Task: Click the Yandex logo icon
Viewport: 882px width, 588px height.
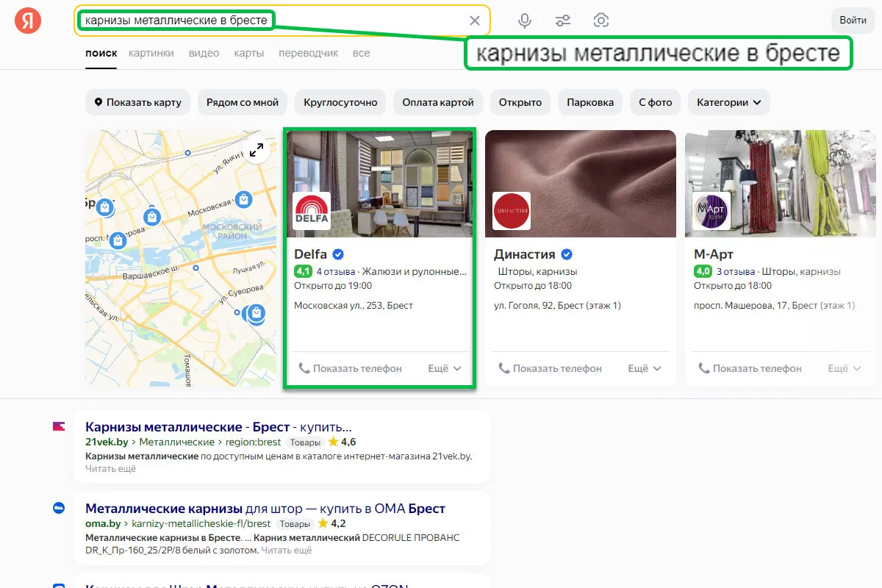Action: coord(28,21)
